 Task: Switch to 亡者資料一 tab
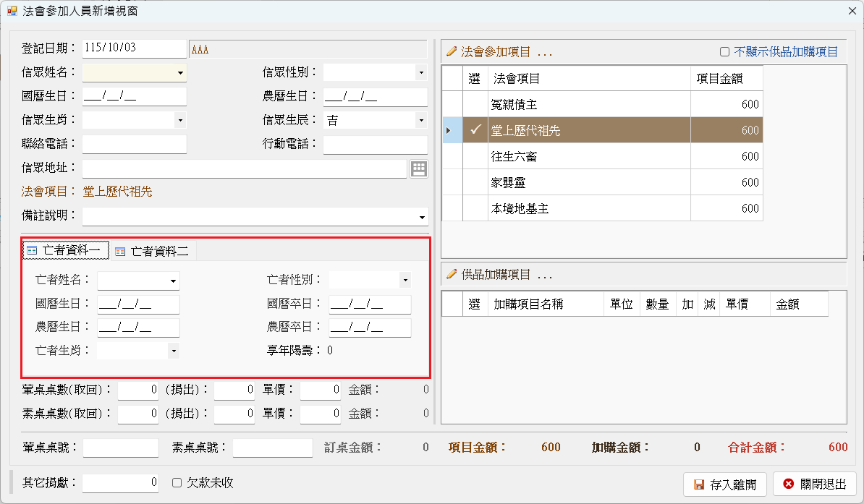[x=66, y=251]
